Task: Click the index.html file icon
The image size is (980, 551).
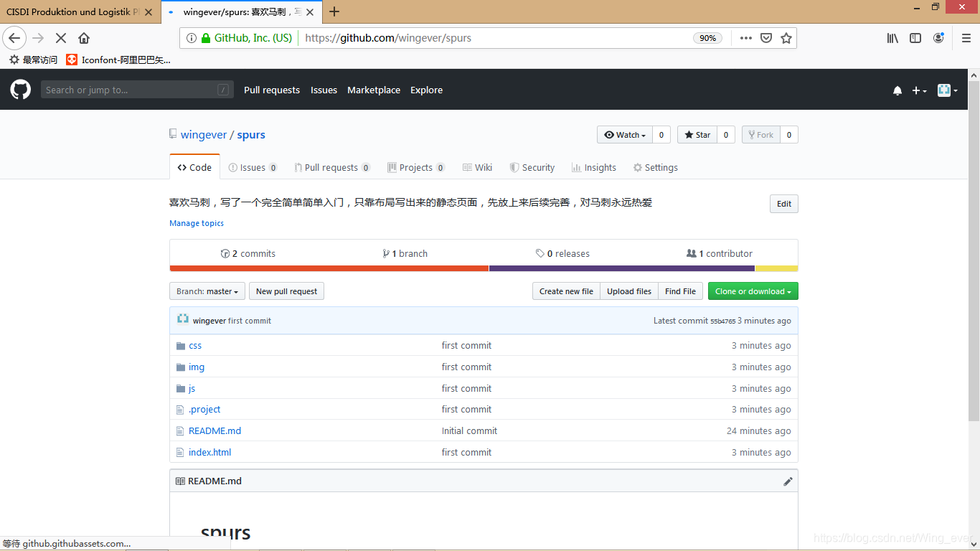Action: (181, 453)
